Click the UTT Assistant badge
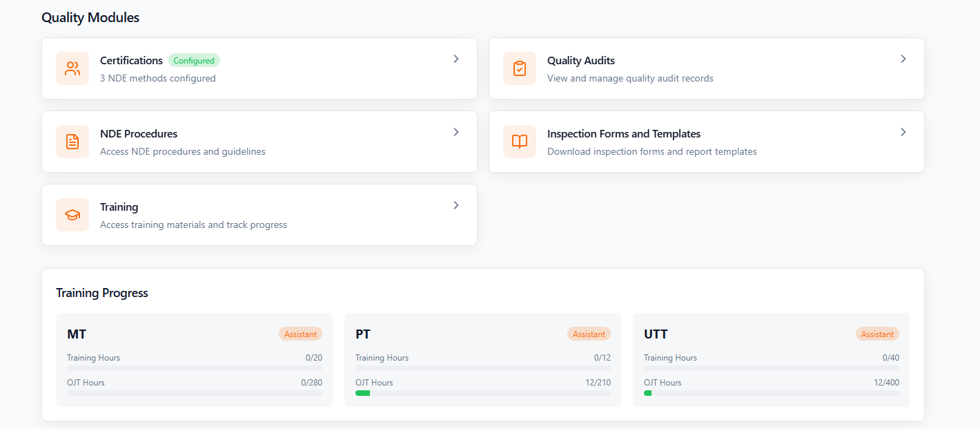The width and height of the screenshot is (980, 429). 877,334
